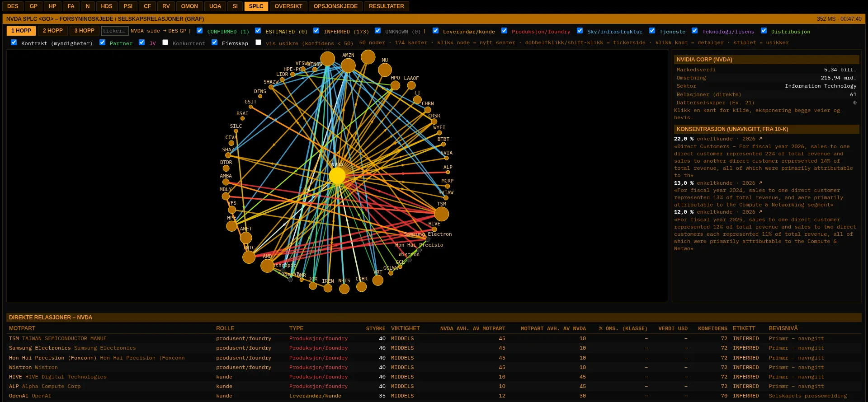868x402 pixels.
Task: Check the vis usikre checkbox
Action: point(258,42)
